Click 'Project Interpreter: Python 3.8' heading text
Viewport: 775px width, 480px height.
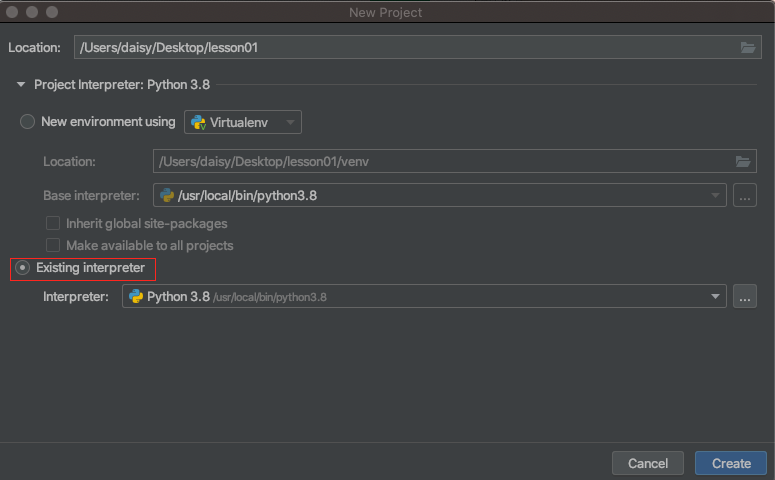122,85
